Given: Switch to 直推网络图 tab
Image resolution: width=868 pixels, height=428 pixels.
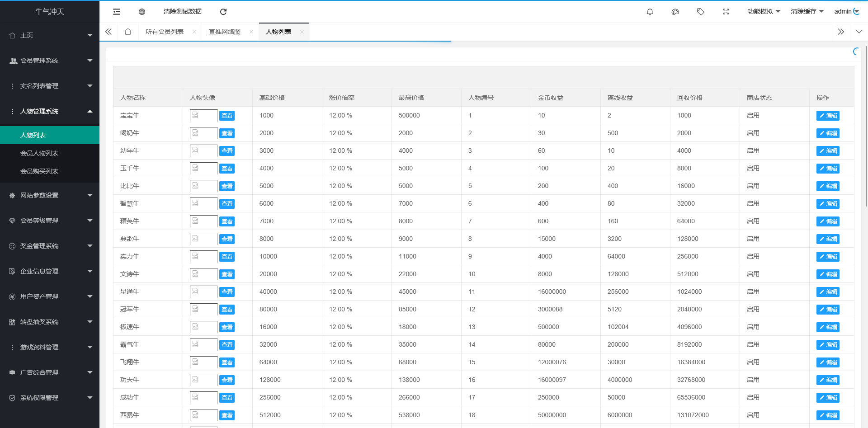Looking at the screenshot, I should pyautogui.click(x=225, y=32).
